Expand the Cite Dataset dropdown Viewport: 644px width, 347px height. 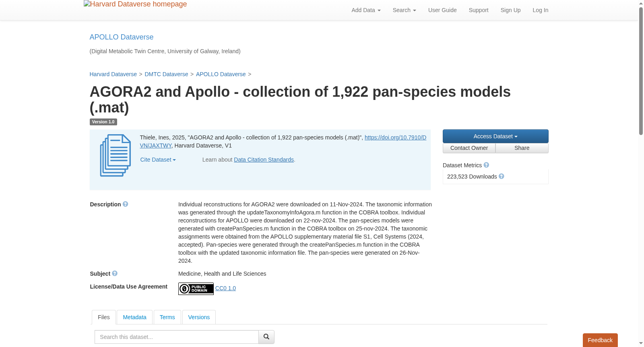[x=158, y=160]
